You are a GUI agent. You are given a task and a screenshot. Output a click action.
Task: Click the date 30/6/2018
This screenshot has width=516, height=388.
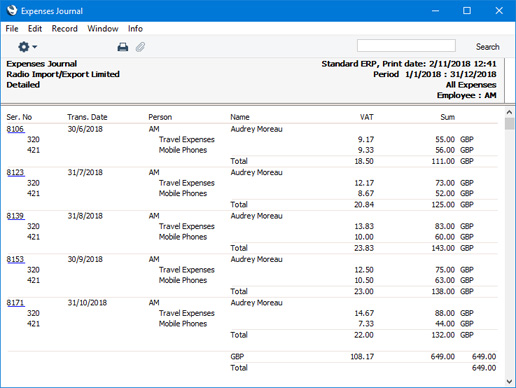tap(85, 129)
